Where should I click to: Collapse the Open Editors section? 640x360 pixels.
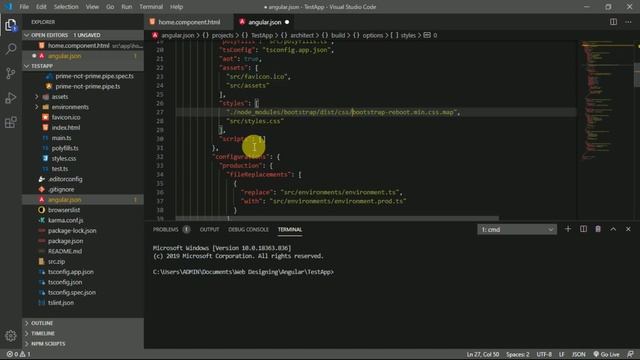click(x=83, y=35)
